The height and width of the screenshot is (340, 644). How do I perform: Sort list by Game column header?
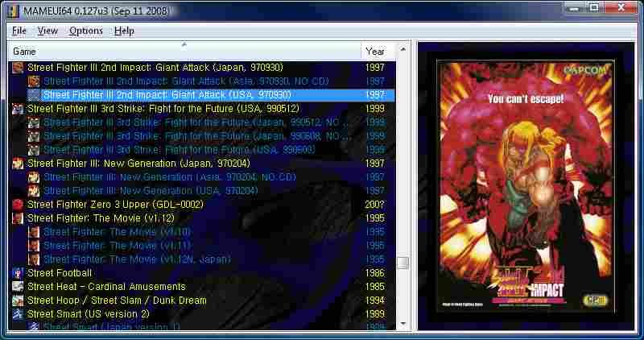(184, 52)
